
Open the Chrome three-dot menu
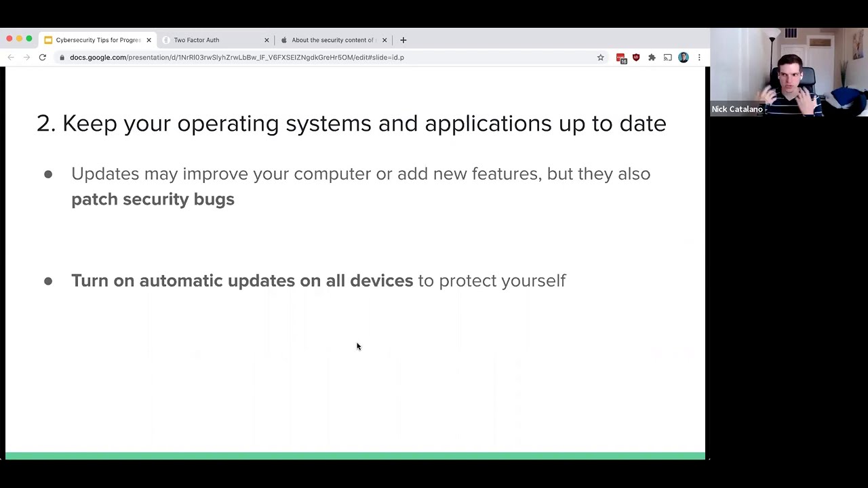coord(699,58)
